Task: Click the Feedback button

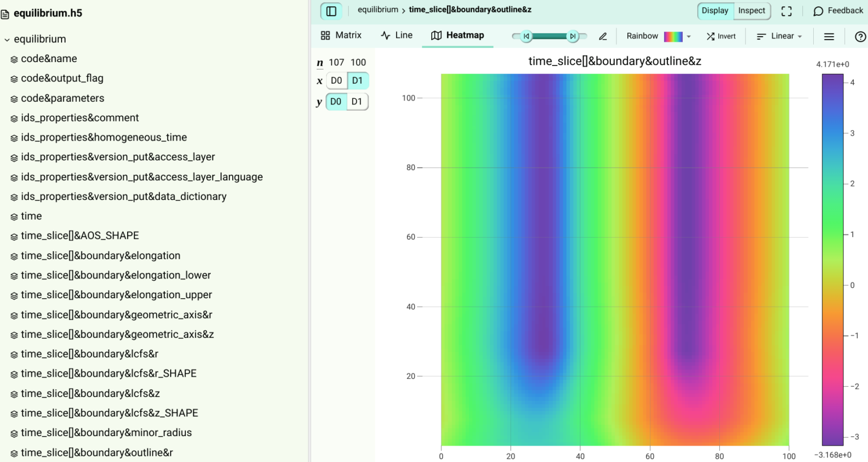Action: pos(838,10)
